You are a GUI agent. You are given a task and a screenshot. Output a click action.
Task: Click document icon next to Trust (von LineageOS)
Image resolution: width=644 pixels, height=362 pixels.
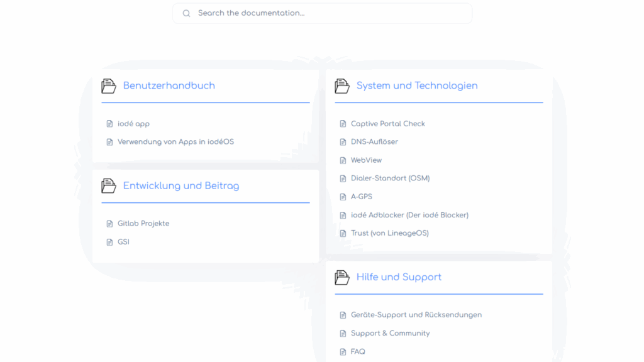coord(343,234)
